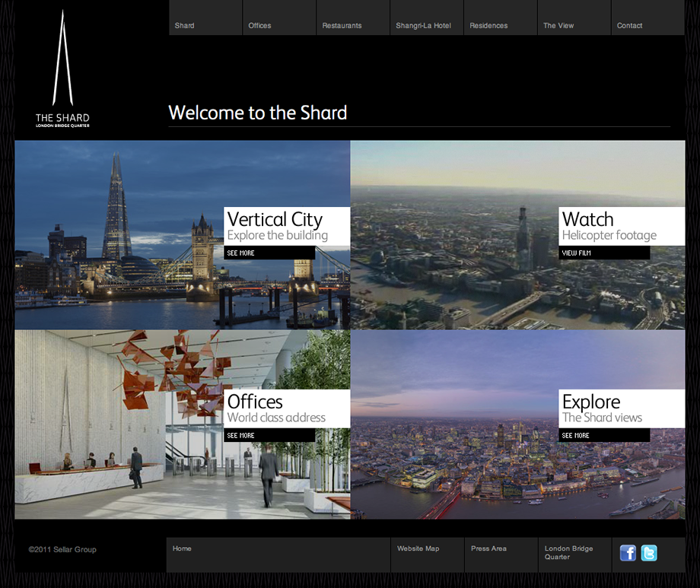Open the Shard menu item
The height and width of the screenshot is (588, 700).
(205, 17)
